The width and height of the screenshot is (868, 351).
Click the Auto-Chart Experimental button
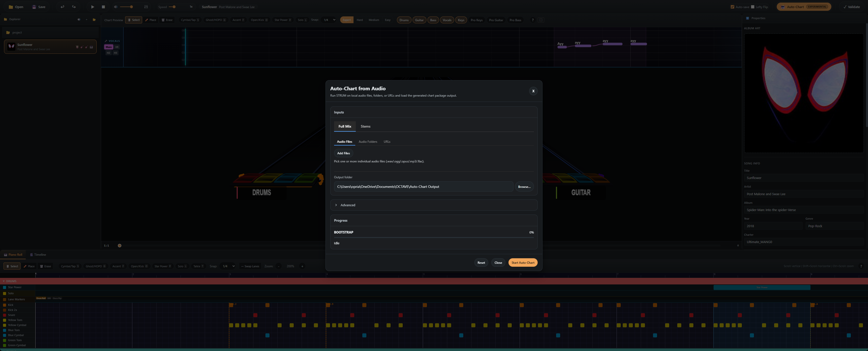click(804, 7)
